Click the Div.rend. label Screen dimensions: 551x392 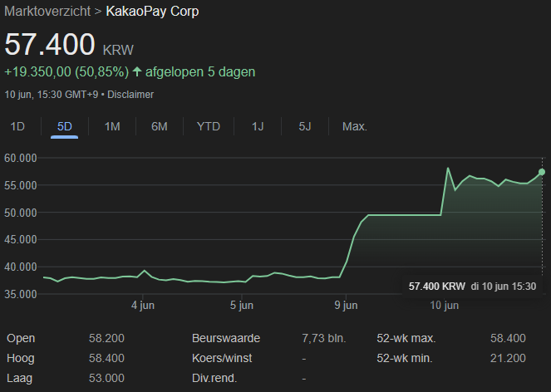pyautogui.click(x=214, y=379)
